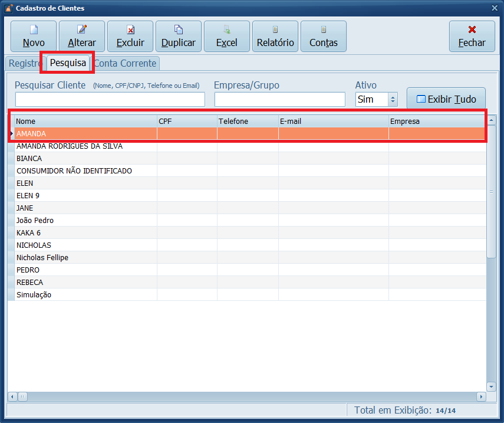Click the Duplicar copy icon button

pyautogui.click(x=178, y=37)
